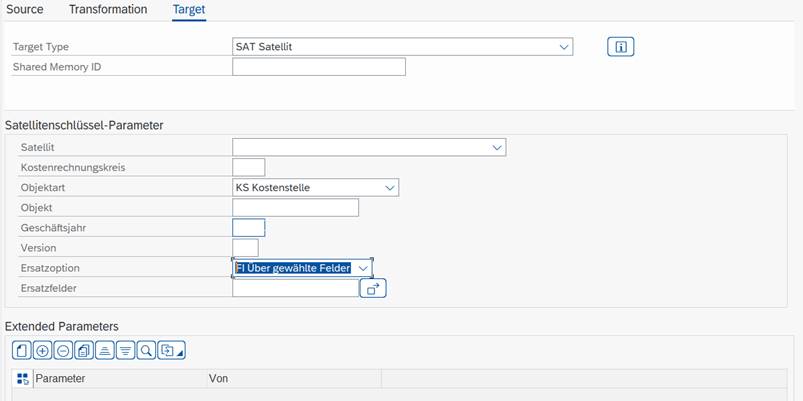Click the sort descending icon
This screenshot has width=803, height=401.
pos(125,351)
